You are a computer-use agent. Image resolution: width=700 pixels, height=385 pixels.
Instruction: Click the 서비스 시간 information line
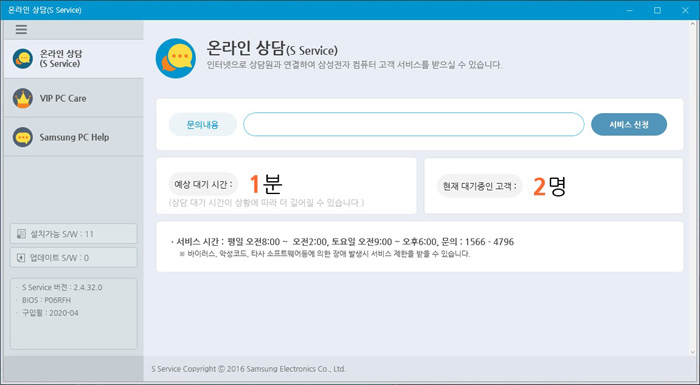[x=342, y=242]
